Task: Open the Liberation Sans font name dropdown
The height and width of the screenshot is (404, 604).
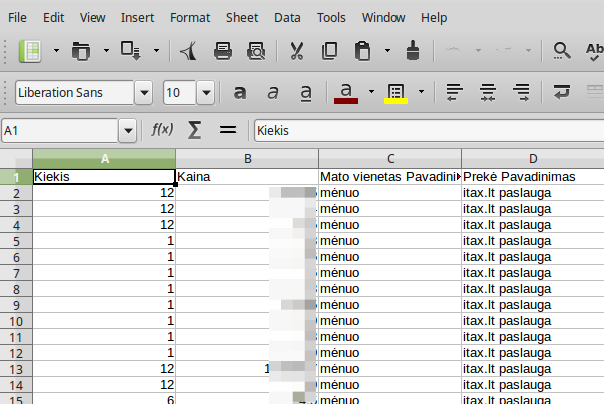Action: pyautogui.click(x=146, y=93)
